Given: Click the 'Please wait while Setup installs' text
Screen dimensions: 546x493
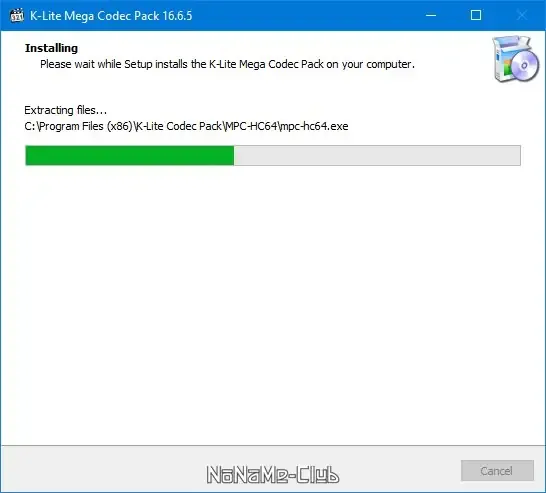Looking at the screenshot, I should (x=227, y=64).
